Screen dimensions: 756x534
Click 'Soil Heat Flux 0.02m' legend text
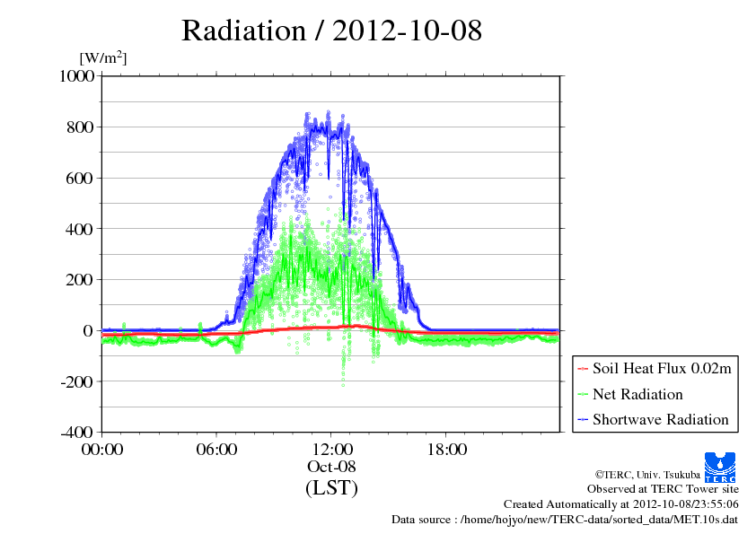click(662, 369)
